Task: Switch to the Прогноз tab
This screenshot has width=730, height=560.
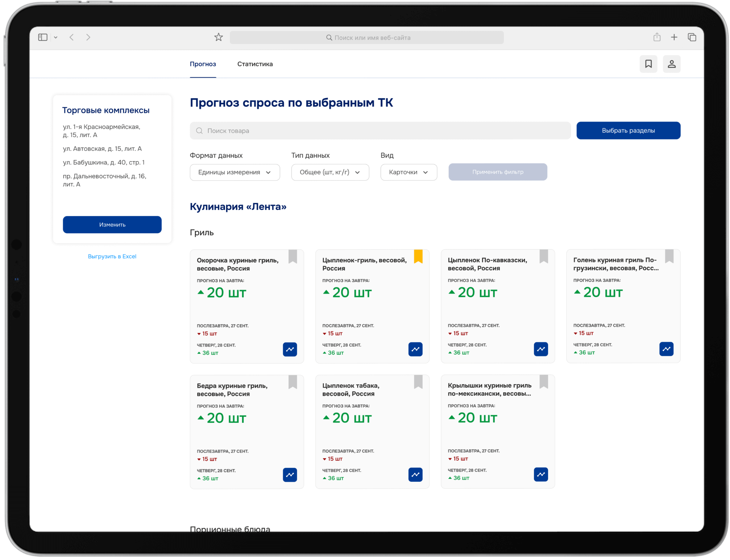Action: click(203, 64)
